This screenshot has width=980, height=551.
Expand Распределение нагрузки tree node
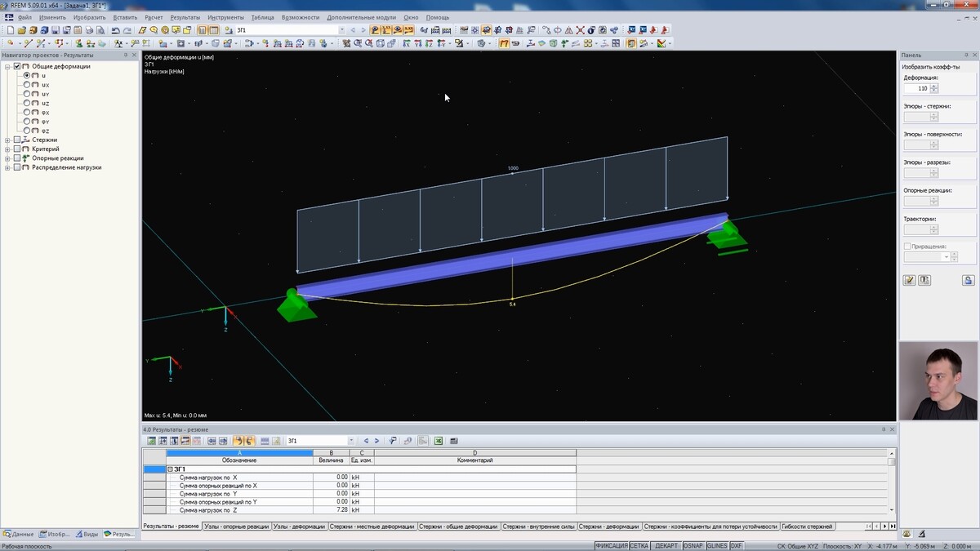click(7, 167)
